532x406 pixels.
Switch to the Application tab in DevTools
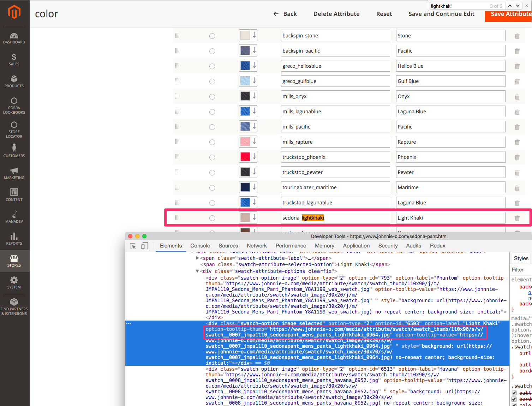tap(357, 246)
